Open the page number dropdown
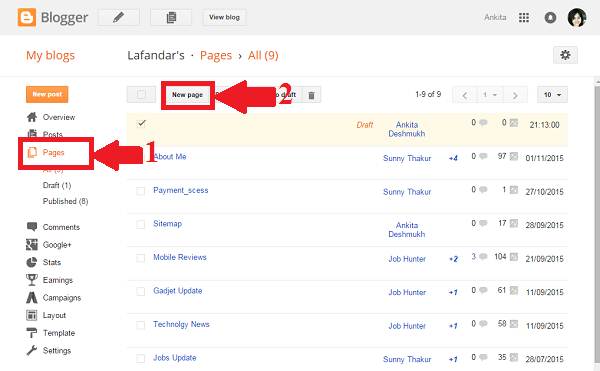Image resolution: width=600 pixels, height=371 pixels. tap(490, 95)
